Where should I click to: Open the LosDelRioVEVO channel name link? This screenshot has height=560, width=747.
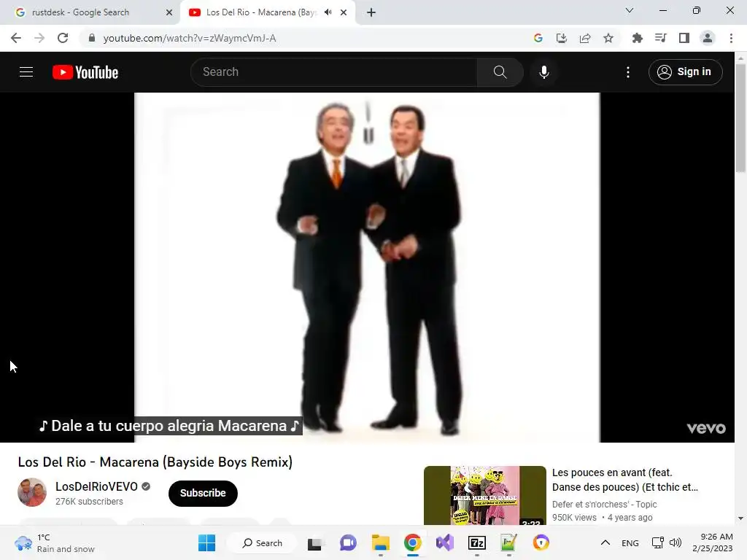[x=96, y=486]
